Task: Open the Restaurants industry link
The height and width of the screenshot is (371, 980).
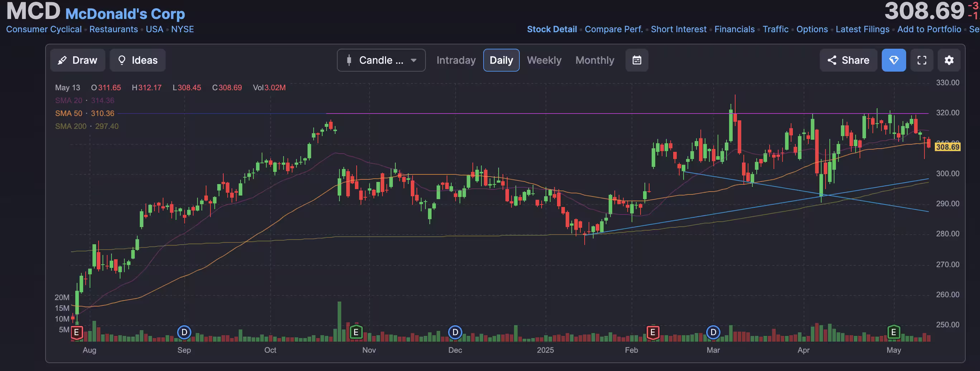Action: [x=113, y=29]
